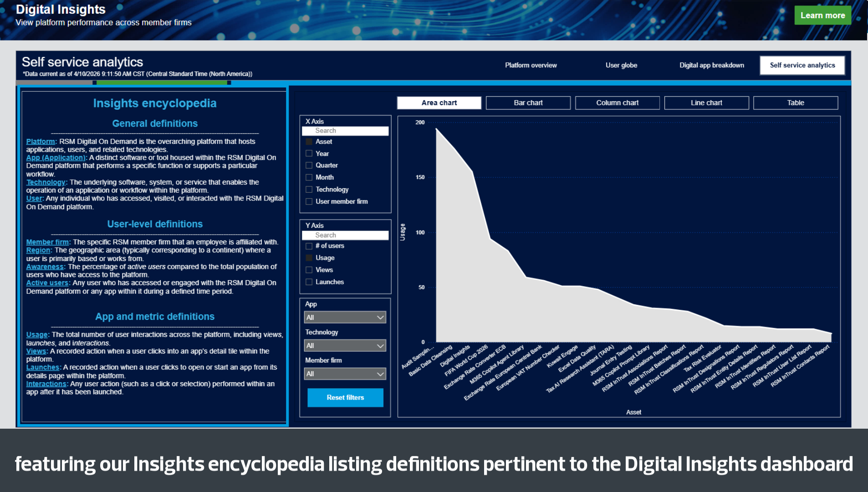868x492 pixels.
Task: Click the User definition link
Action: pos(34,199)
